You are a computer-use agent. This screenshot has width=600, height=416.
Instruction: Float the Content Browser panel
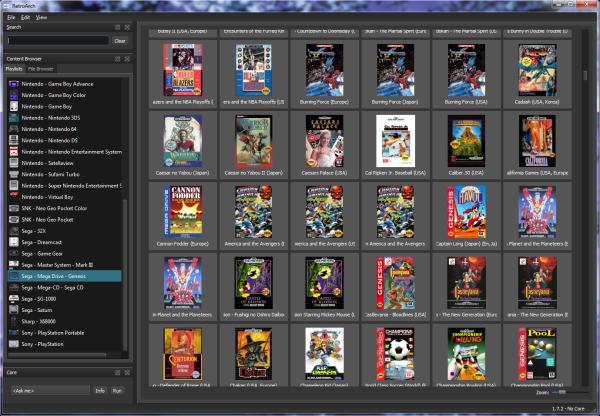tap(117, 59)
